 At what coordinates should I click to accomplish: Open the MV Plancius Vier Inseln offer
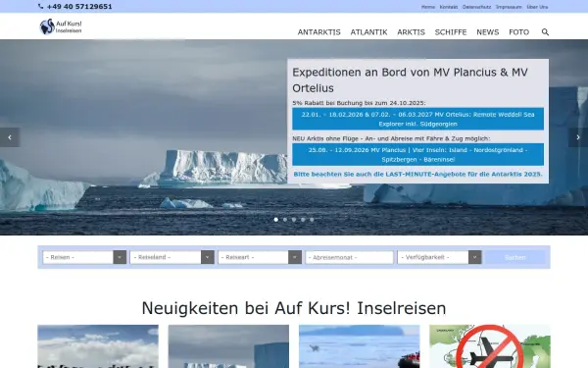417,154
